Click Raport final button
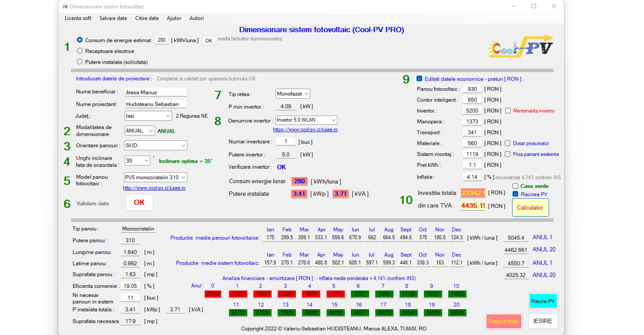The width and height of the screenshot is (644, 335). point(503,321)
